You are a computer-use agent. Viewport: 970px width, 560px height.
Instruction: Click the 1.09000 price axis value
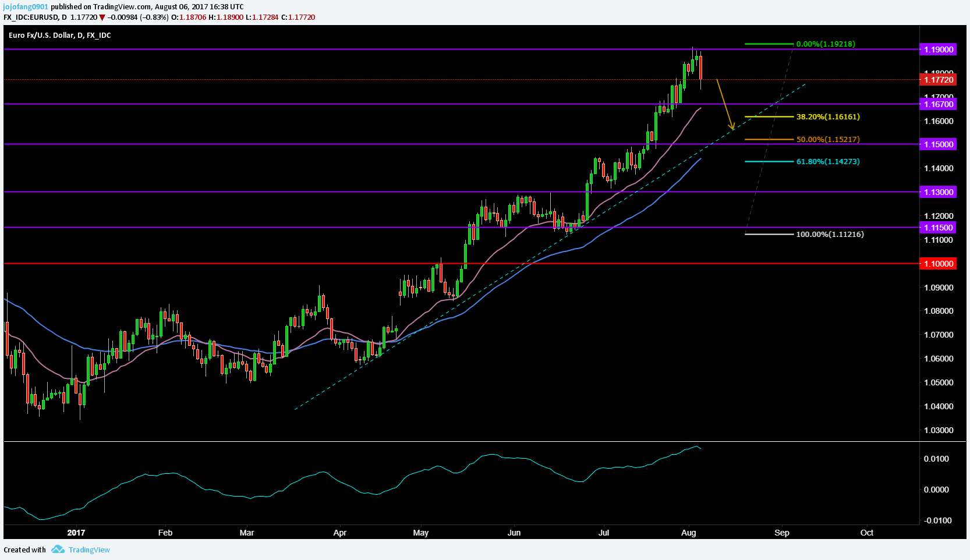(x=939, y=288)
